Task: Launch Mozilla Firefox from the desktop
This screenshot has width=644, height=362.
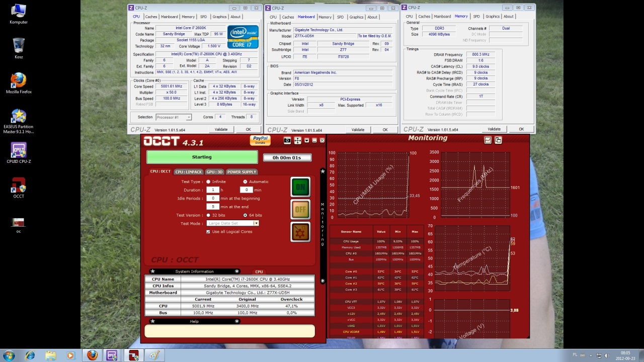Action: point(19,83)
